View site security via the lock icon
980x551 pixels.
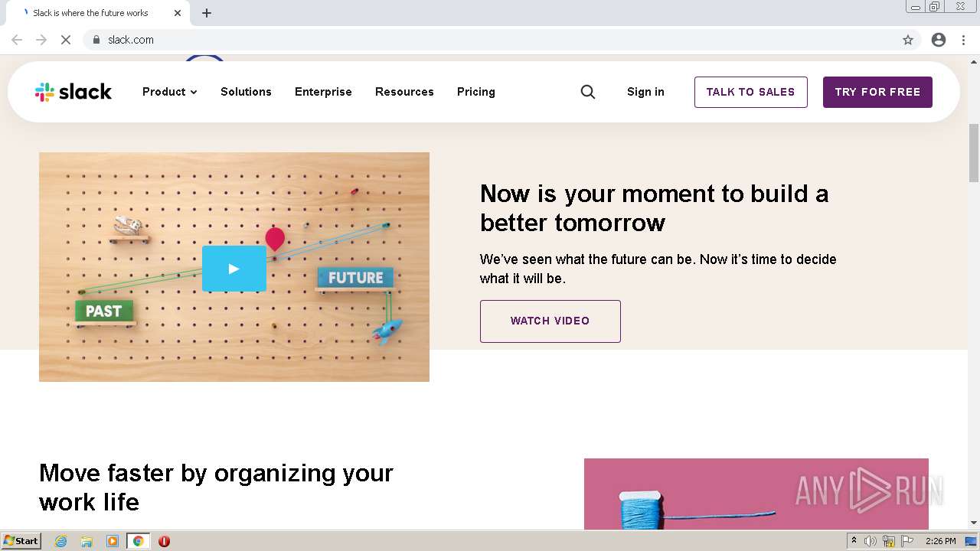tap(96, 40)
